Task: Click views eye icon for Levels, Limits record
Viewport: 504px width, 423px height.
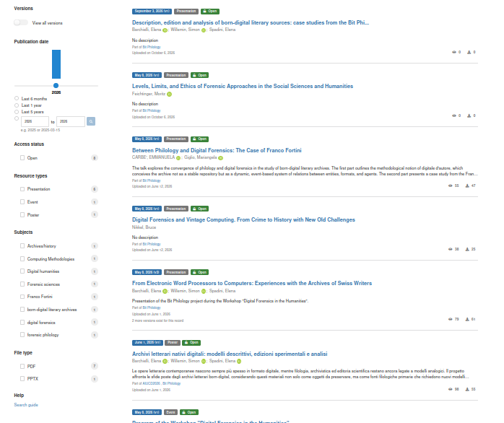Action: pyautogui.click(x=454, y=115)
